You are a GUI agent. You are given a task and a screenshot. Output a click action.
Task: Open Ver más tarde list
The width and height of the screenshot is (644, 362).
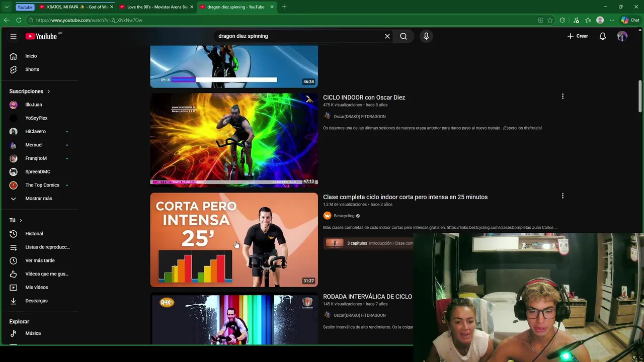coord(39,260)
